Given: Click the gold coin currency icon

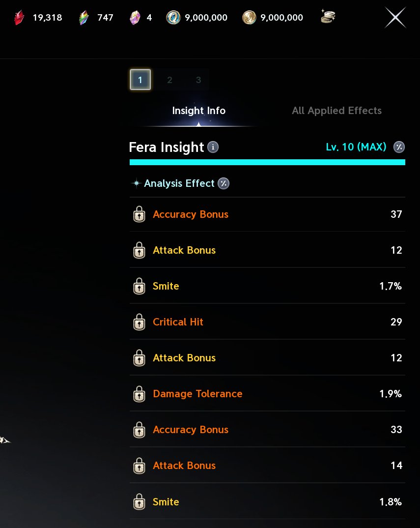Looking at the screenshot, I should tap(249, 18).
